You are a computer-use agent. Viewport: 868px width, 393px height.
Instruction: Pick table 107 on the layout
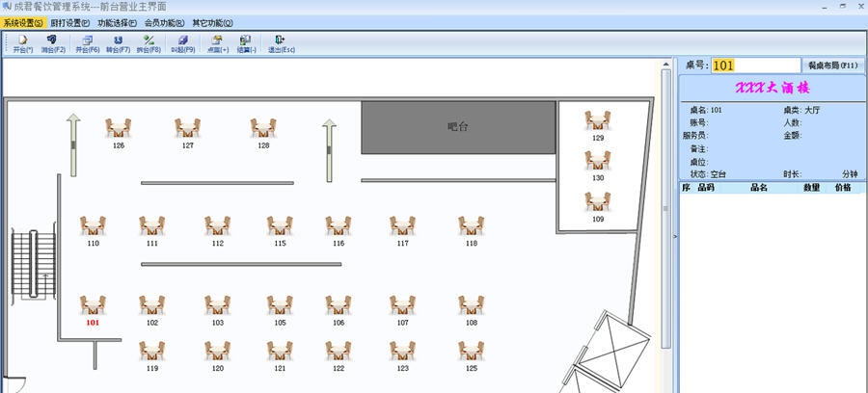click(402, 305)
